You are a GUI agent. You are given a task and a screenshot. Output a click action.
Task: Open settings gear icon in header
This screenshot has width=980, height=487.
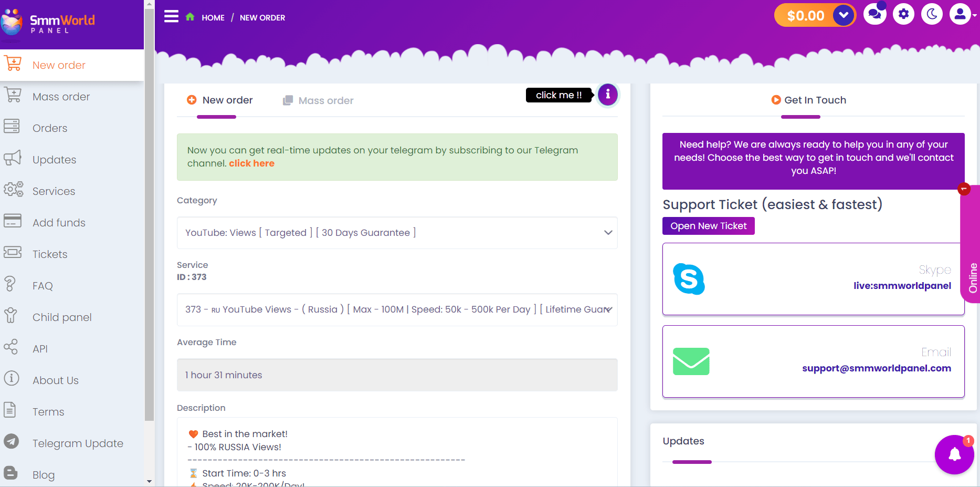coord(903,14)
